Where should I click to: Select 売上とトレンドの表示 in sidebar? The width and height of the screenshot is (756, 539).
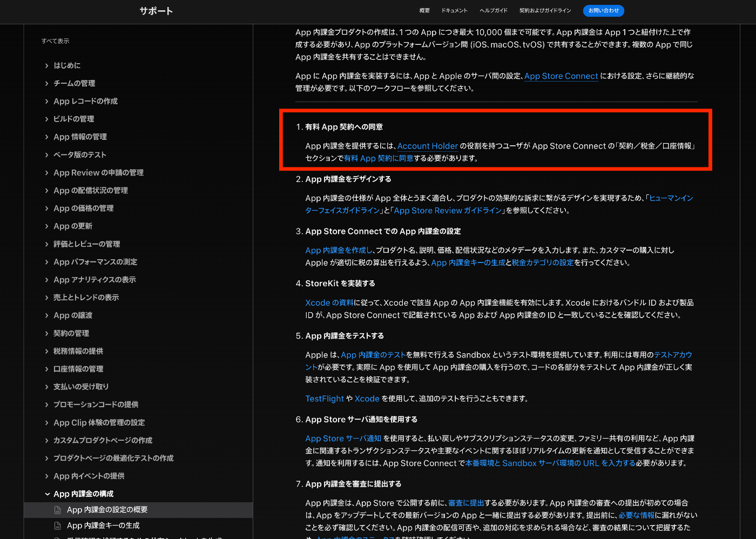pos(86,298)
